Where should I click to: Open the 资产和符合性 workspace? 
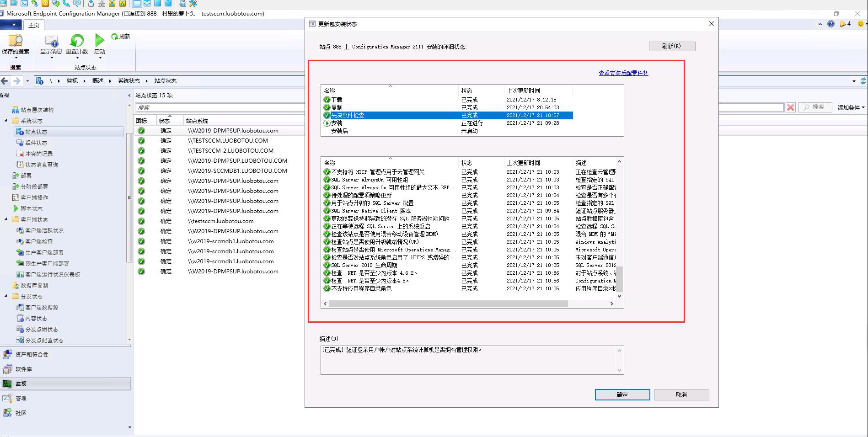65,355
